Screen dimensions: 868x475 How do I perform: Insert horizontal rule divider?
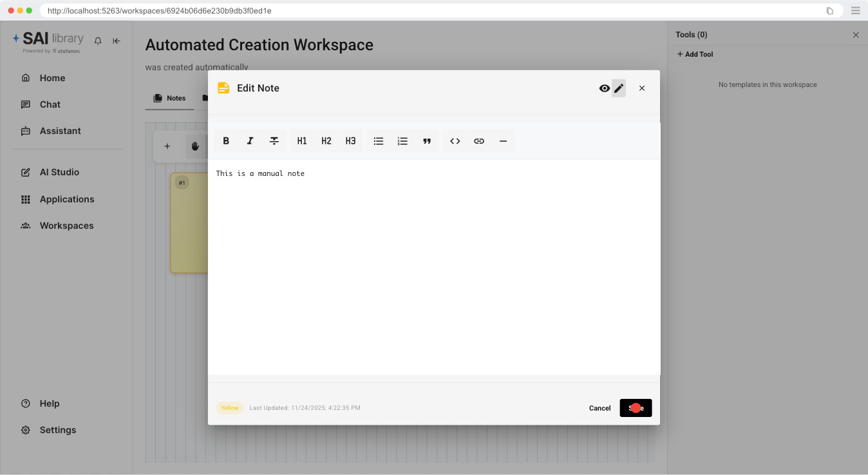click(503, 141)
